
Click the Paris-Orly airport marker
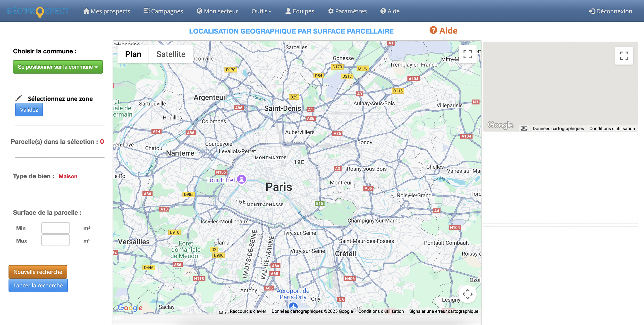tap(293, 306)
